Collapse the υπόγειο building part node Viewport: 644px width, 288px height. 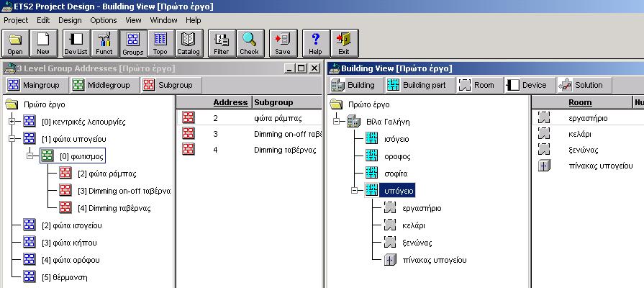(355, 191)
